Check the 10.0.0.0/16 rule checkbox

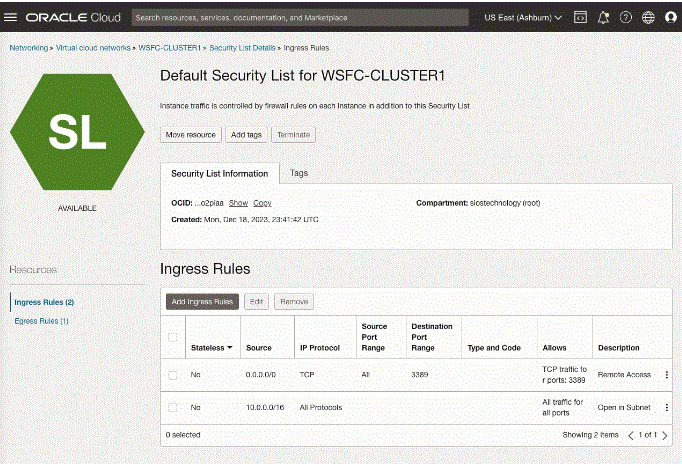pyautogui.click(x=173, y=407)
